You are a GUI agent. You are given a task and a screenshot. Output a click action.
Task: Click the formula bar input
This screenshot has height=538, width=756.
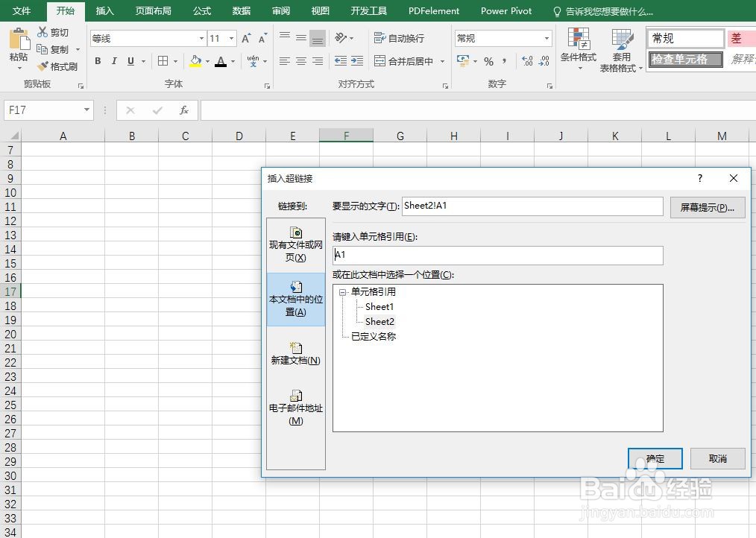coord(479,110)
